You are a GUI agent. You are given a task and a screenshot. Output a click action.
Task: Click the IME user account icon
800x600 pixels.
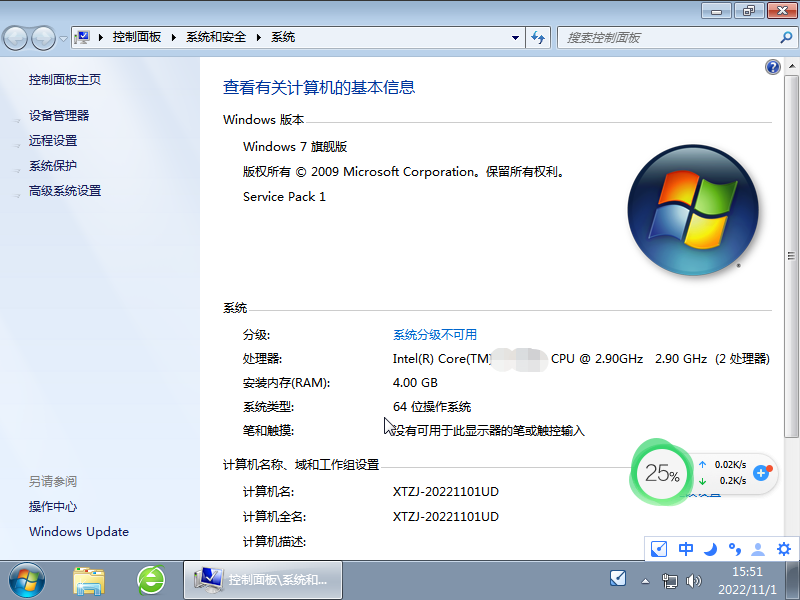759,549
